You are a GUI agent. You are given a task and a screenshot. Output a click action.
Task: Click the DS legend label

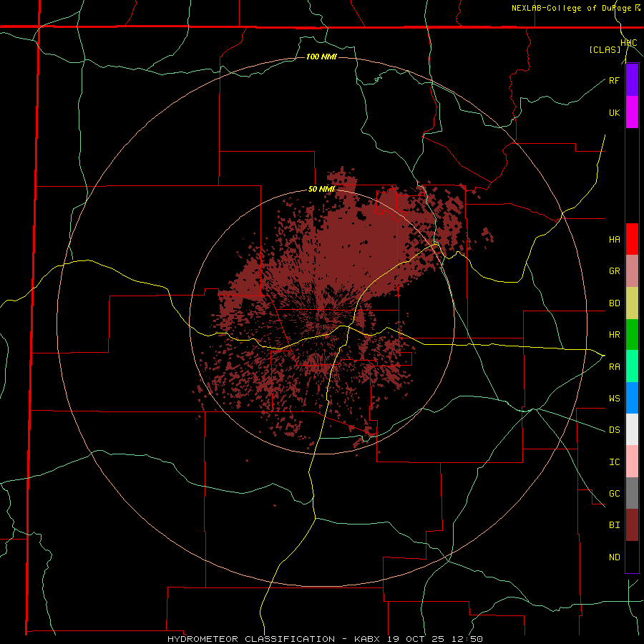[614, 430]
